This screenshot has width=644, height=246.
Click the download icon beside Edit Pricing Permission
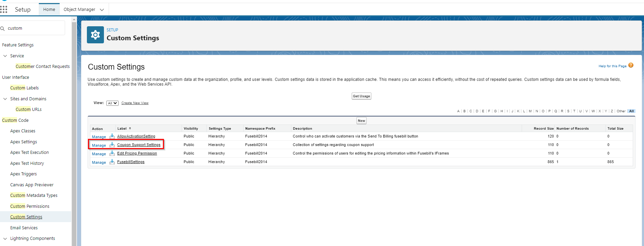112,153
